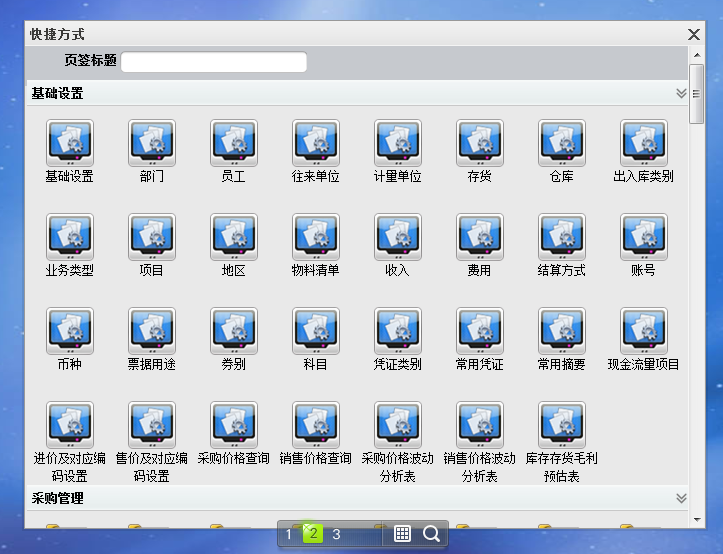The width and height of the screenshot is (723, 554).
Task: Switch to desktop page 3
Action: click(x=337, y=534)
